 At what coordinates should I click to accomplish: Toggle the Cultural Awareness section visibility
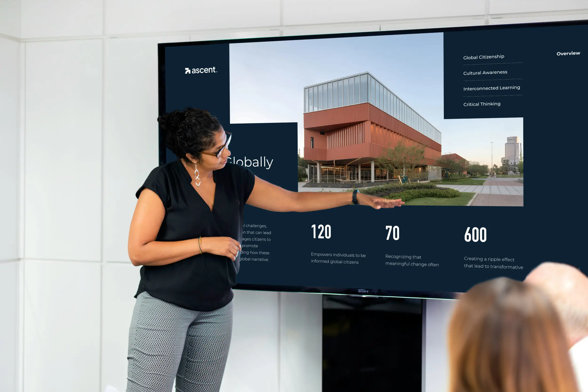[485, 72]
